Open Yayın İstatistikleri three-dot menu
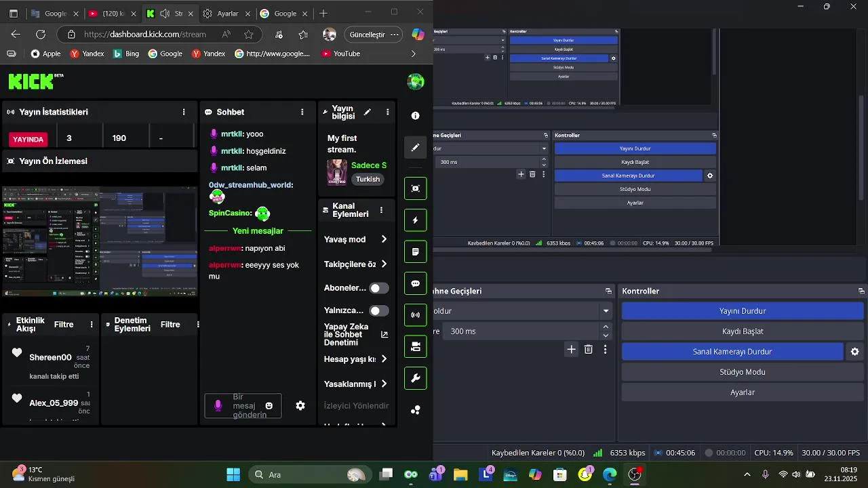The height and width of the screenshot is (488, 868). (x=184, y=112)
